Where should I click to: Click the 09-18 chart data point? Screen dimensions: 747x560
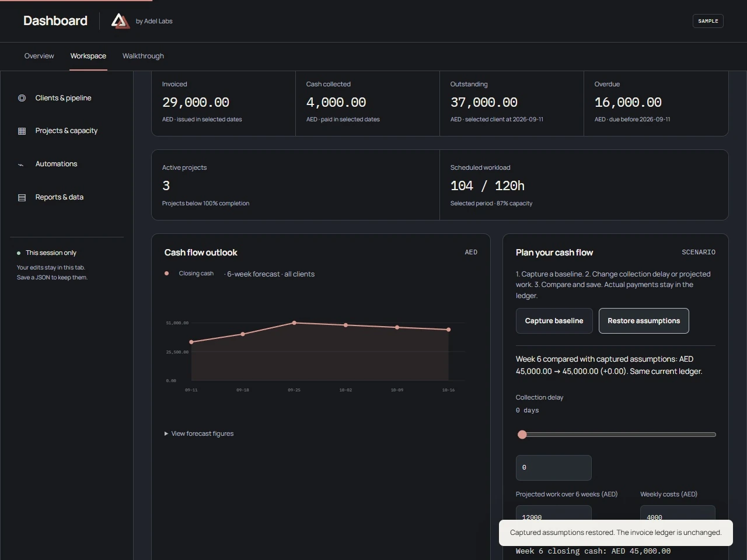(243, 334)
